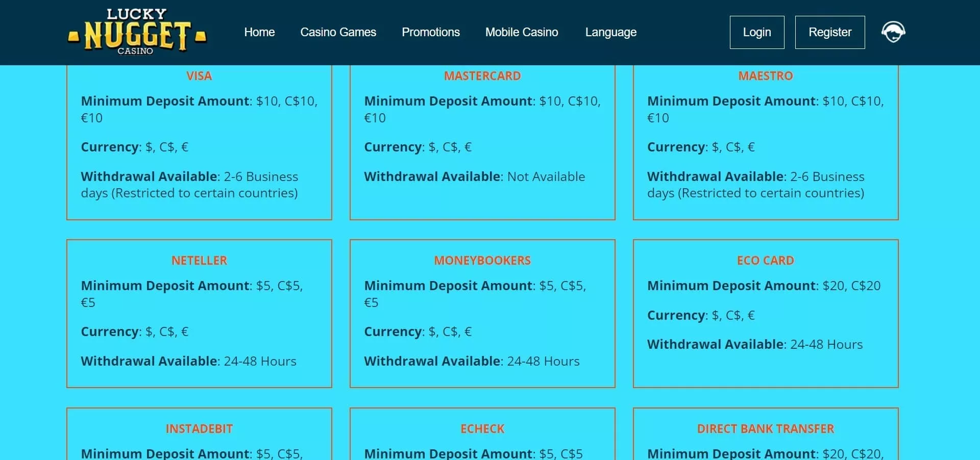The image size is (980, 460).
Task: Open the Casino Games menu
Action: [x=338, y=32]
